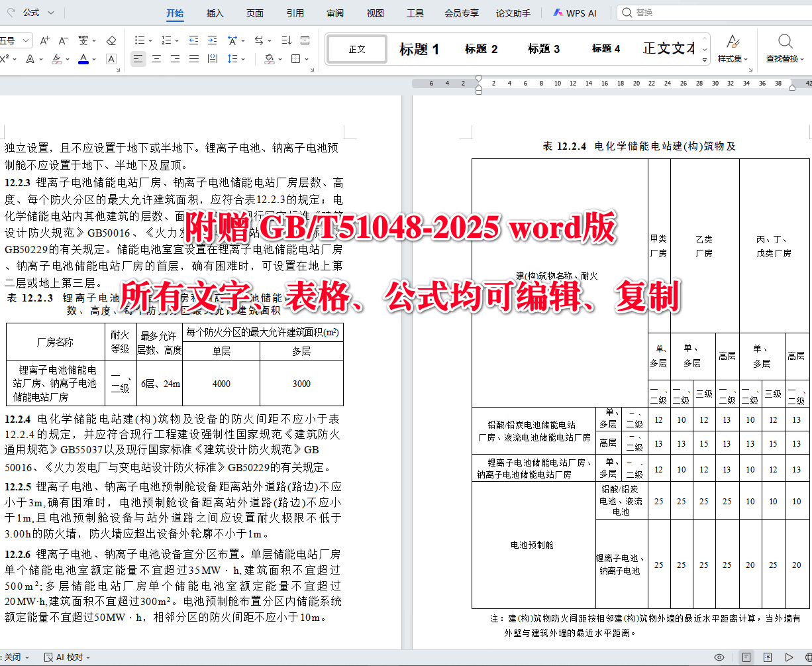This screenshot has width=812, height=666.
Task: Toggle justify alignment
Action: pyautogui.click(x=193, y=59)
